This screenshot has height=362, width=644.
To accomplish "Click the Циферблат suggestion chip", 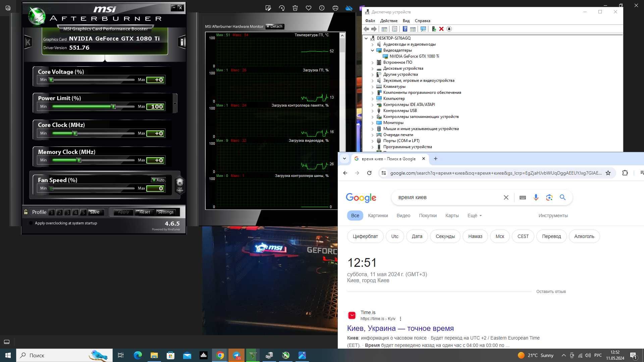I will tap(365, 236).
